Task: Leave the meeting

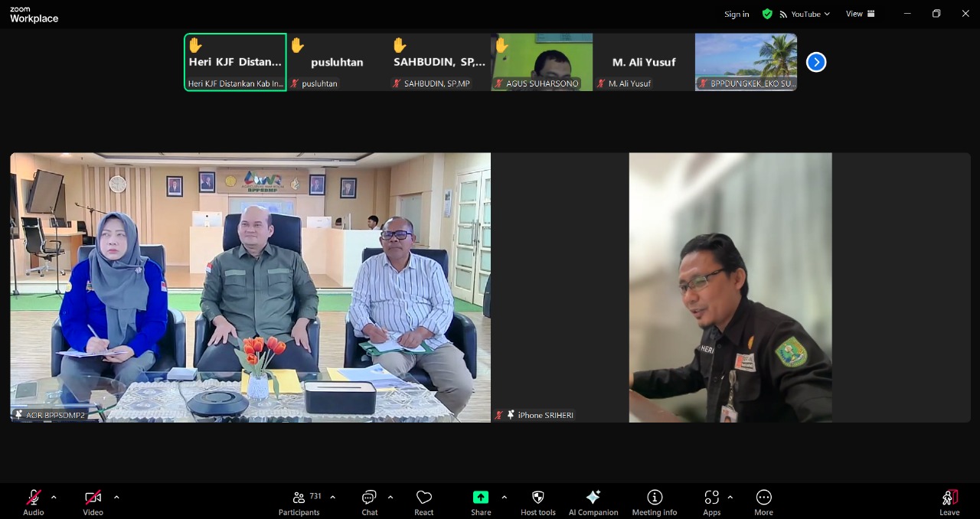Action: [949, 501]
